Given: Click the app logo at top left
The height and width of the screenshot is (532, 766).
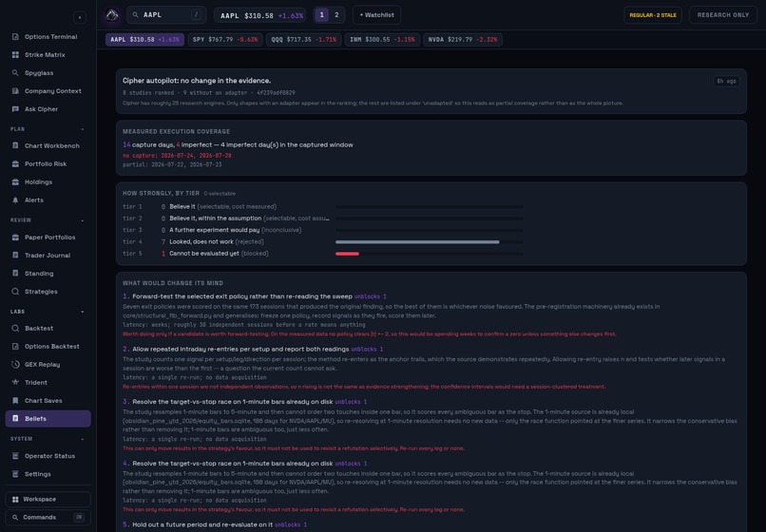Looking at the screenshot, I should point(112,15).
